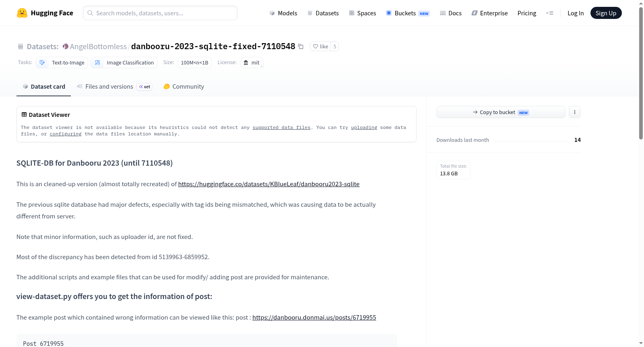The width and height of the screenshot is (644, 347).
Task: Open the Spaces page
Action: 362,13
